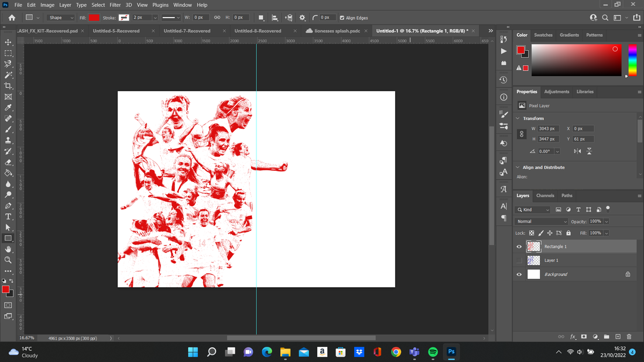Select the Crop tool
This screenshot has height=362, width=644.
[x=8, y=86]
